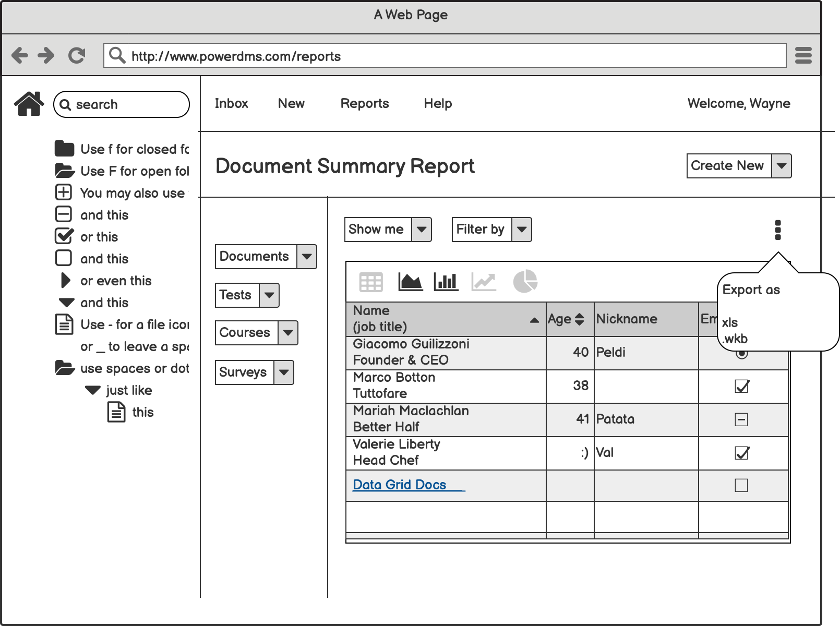Image resolution: width=840 pixels, height=626 pixels.
Task: Choose .wkb in Export as popup
Action: click(x=735, y=339)
